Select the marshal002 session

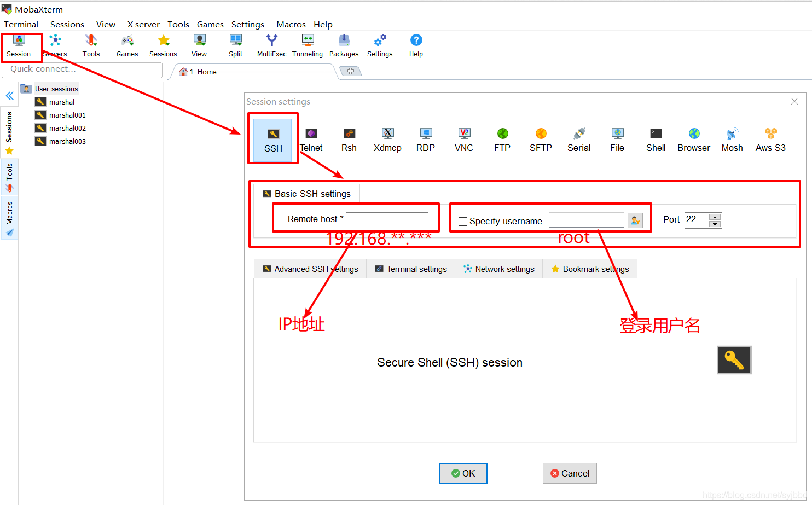[x=61, y=128]
